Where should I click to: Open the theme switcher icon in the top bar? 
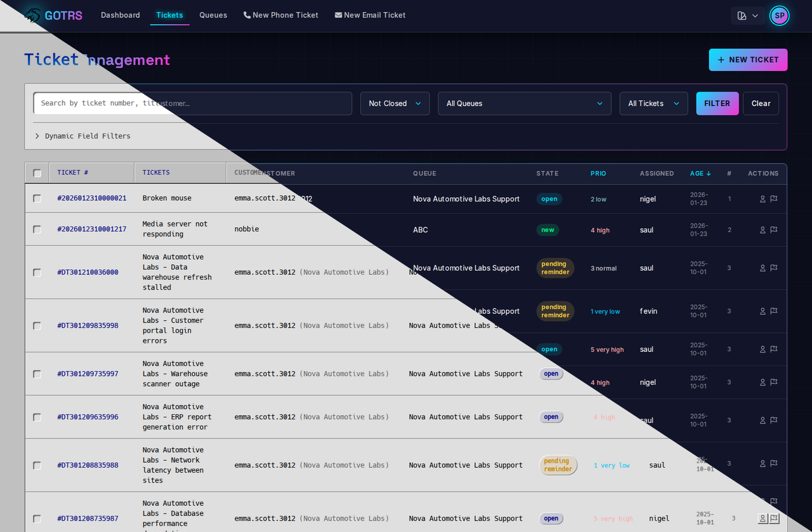click(743, 16)
